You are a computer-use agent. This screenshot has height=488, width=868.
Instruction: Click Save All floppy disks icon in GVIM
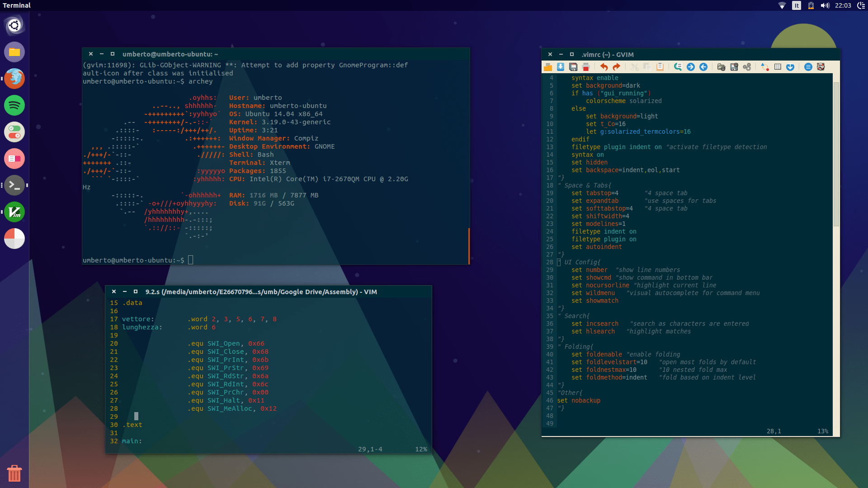573,67
